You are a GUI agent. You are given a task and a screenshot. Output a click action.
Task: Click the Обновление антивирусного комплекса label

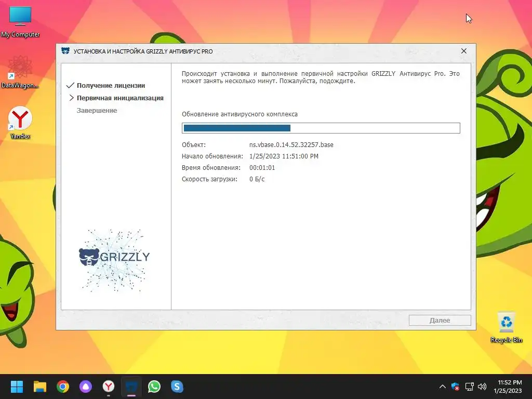point(240,114)
